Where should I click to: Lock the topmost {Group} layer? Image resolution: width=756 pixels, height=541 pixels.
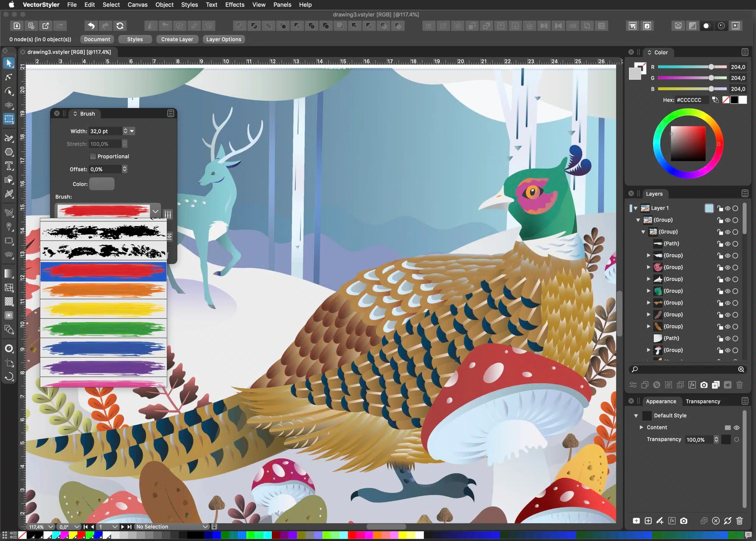pos(720,220)
